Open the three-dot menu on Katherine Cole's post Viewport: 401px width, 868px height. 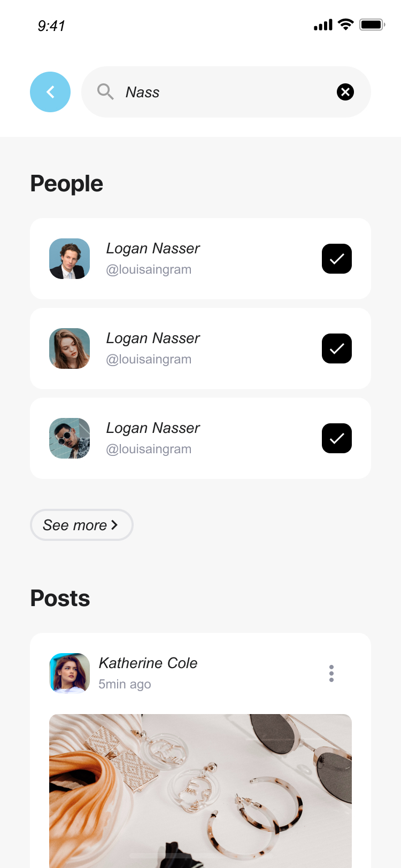[331, 673]
